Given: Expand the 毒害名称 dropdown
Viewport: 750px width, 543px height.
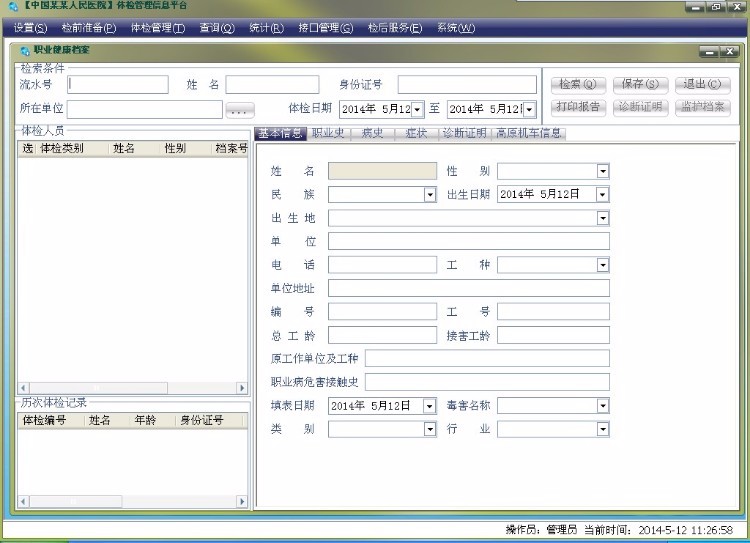Looking at the screenshot, I should pos(602,406).
